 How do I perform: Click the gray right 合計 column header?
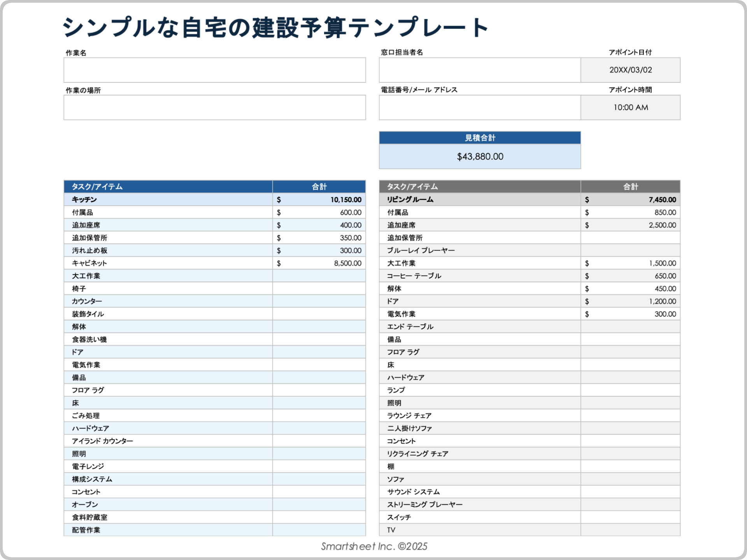(630, 187)
